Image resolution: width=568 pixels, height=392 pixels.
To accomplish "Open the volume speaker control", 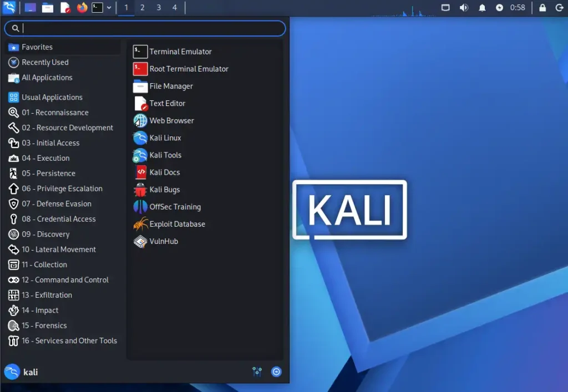I will 464,7.
